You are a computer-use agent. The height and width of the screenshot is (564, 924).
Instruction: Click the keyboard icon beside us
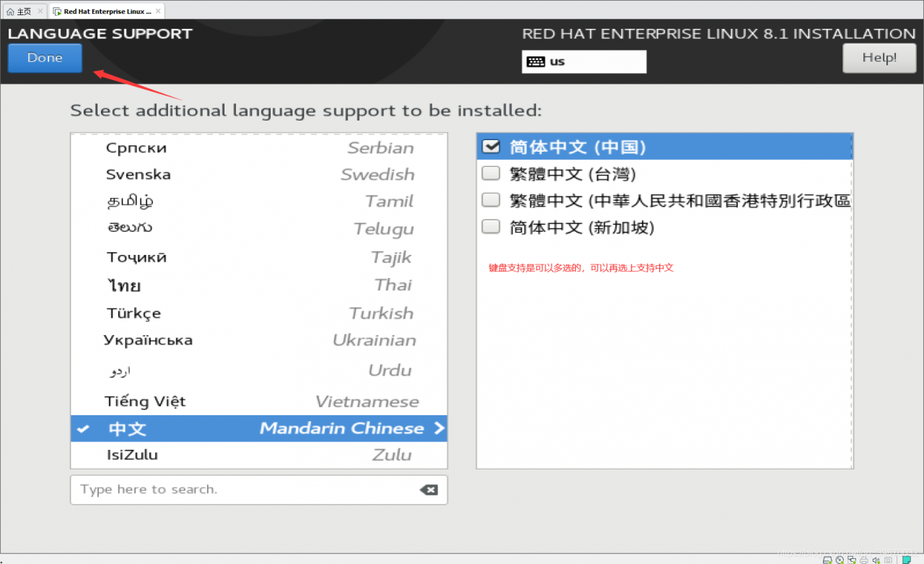click(536, 61)
